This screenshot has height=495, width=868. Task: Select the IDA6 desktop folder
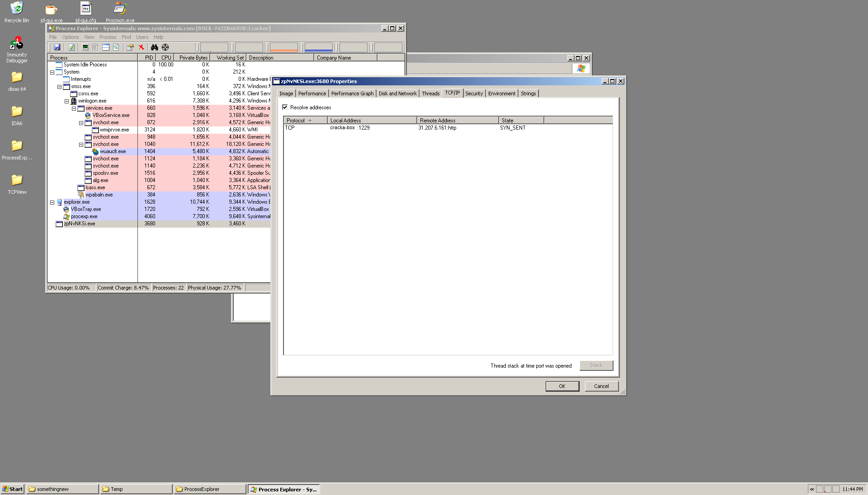tap(17, 116)
